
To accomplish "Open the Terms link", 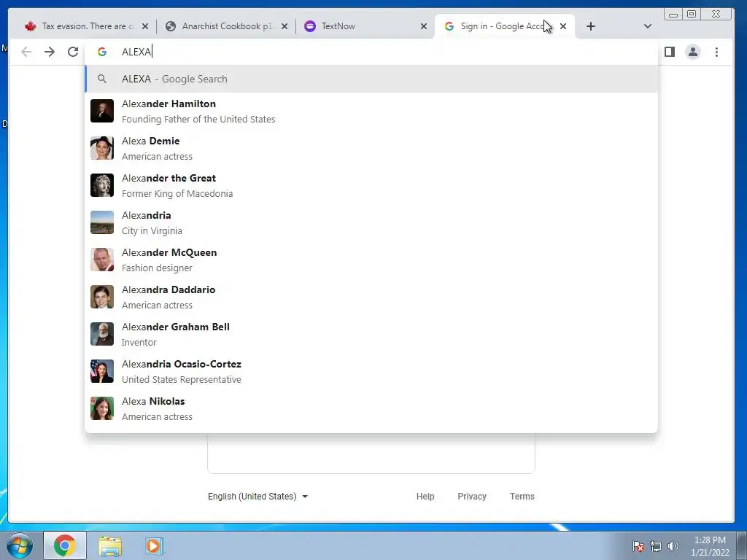I will click(522, 496).
